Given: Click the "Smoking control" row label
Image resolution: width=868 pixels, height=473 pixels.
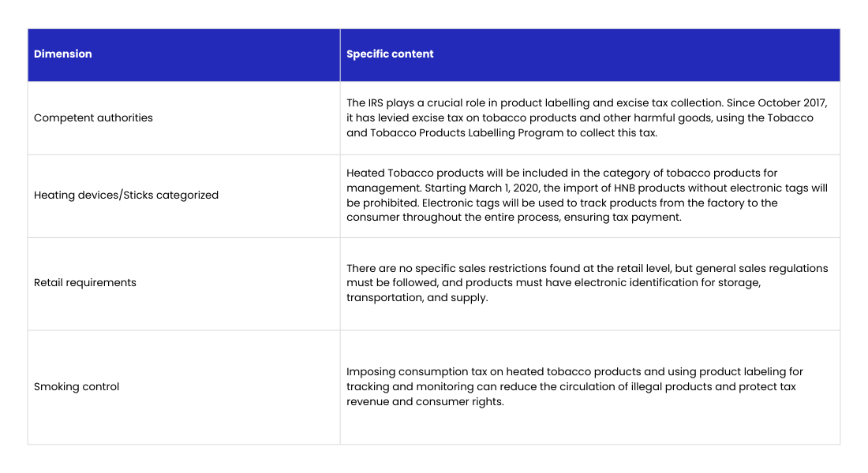Looking at the screenshot, I should pyautogui.click(x=77, y=387).
